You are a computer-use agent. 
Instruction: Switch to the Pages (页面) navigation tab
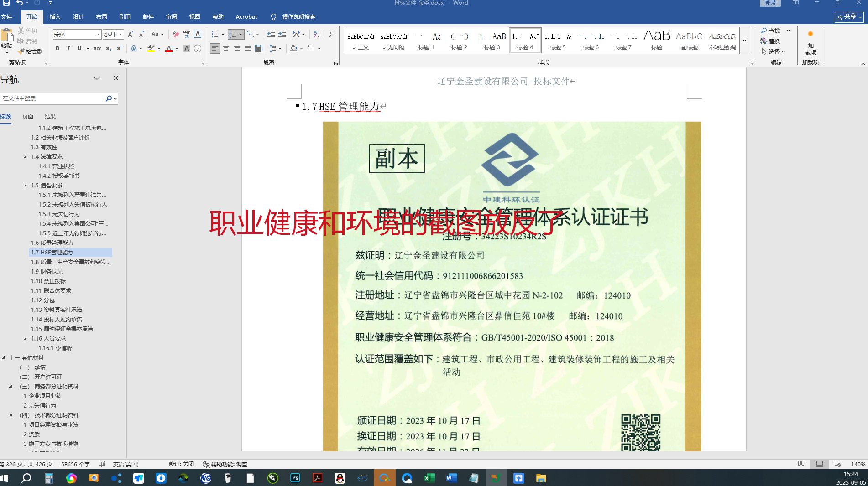28,117
